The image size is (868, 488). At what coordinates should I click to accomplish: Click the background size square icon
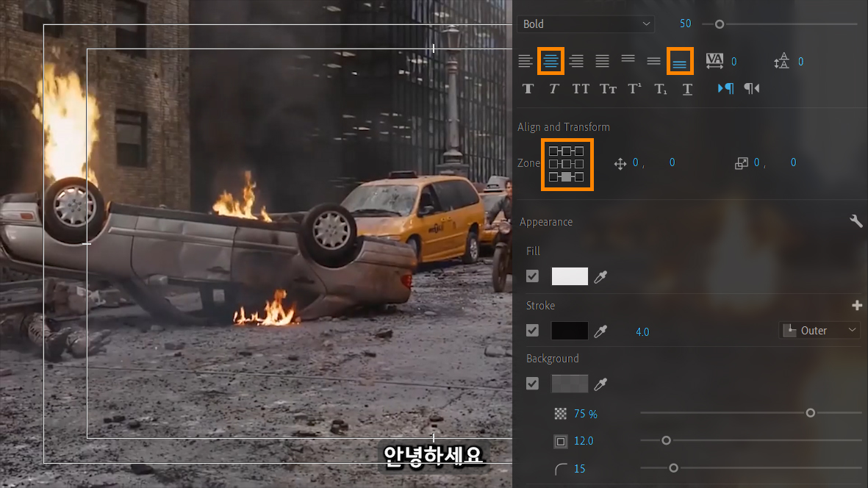[x=561, y=441]
